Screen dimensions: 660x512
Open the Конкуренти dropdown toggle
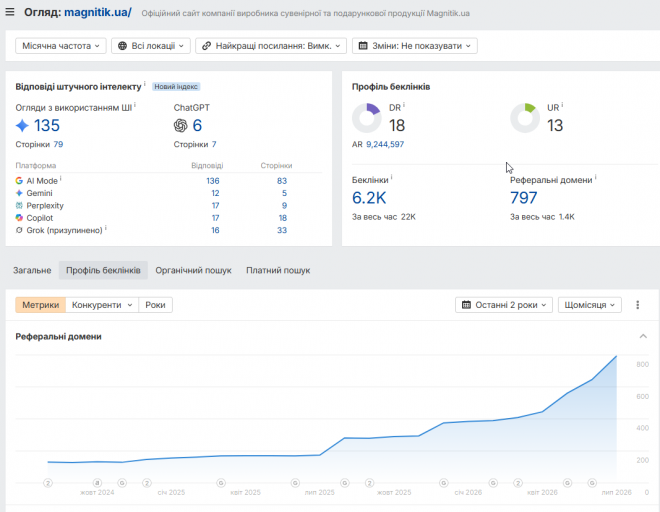click(102, 305)
